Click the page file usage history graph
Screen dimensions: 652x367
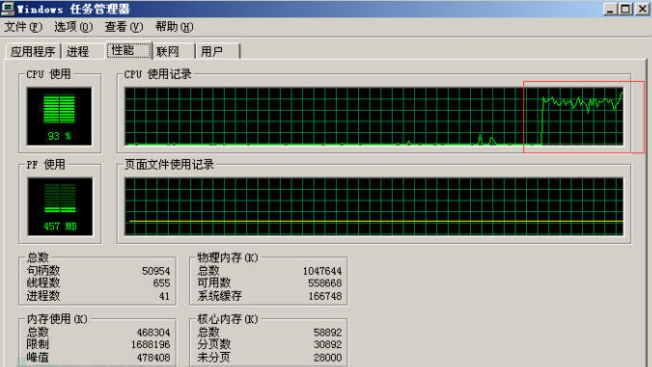point(374,207)
